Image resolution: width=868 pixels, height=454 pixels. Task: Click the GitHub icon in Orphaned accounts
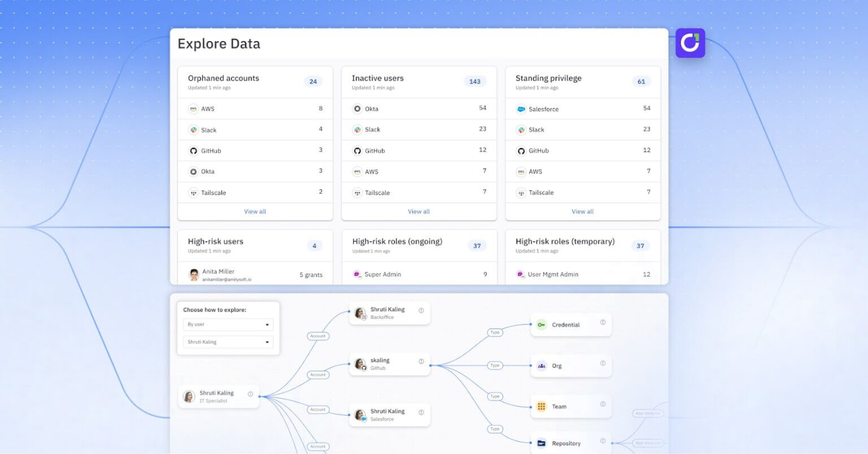(x=193, y=150)
